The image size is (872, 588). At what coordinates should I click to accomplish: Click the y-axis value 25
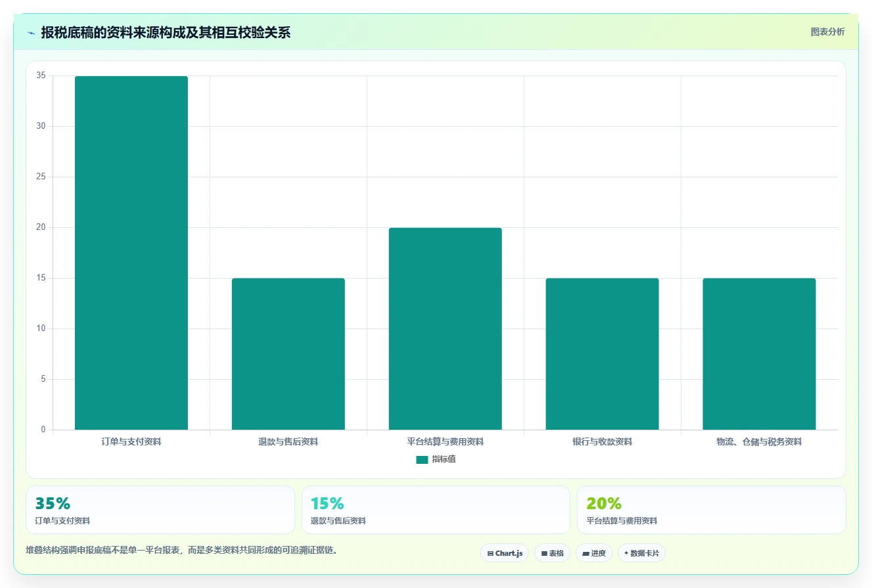41,177
